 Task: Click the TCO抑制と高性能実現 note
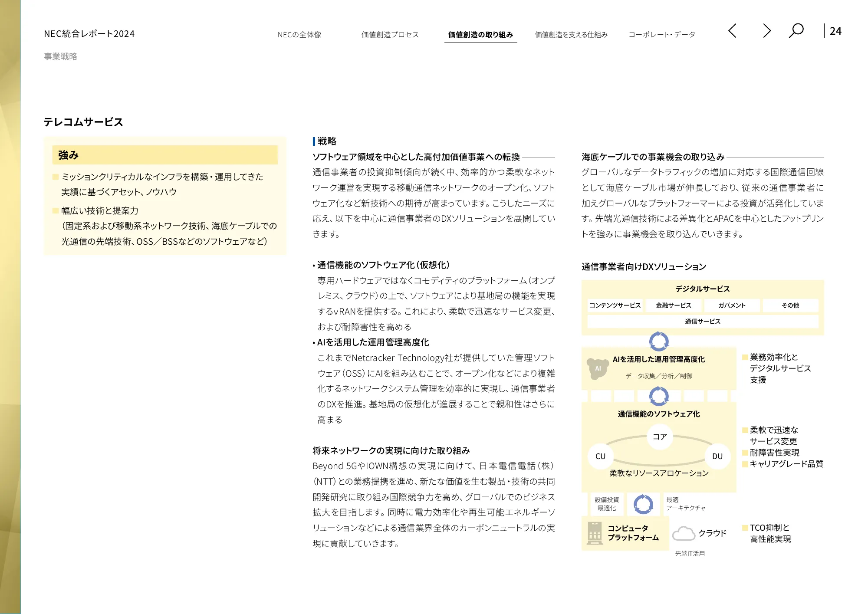[x=770, y=533]
